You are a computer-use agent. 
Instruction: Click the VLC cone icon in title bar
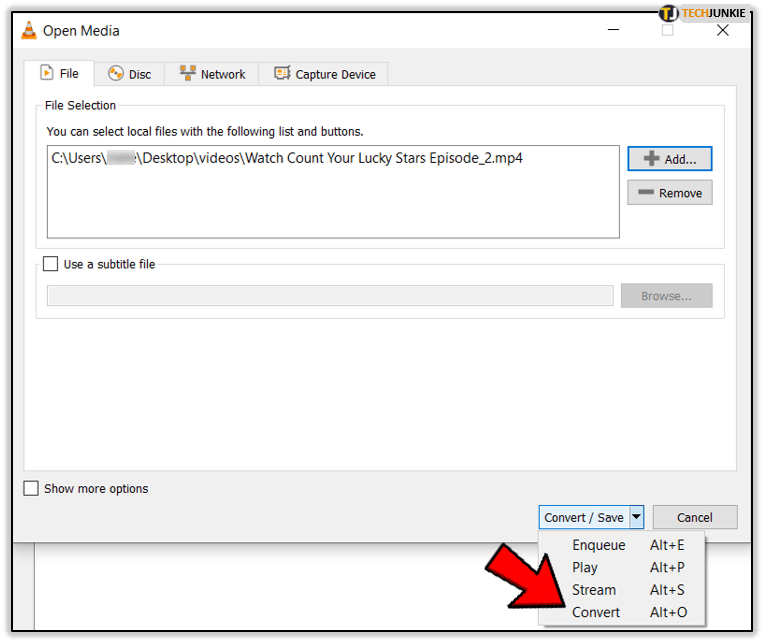pyautogui.click(x=29, y=31)
